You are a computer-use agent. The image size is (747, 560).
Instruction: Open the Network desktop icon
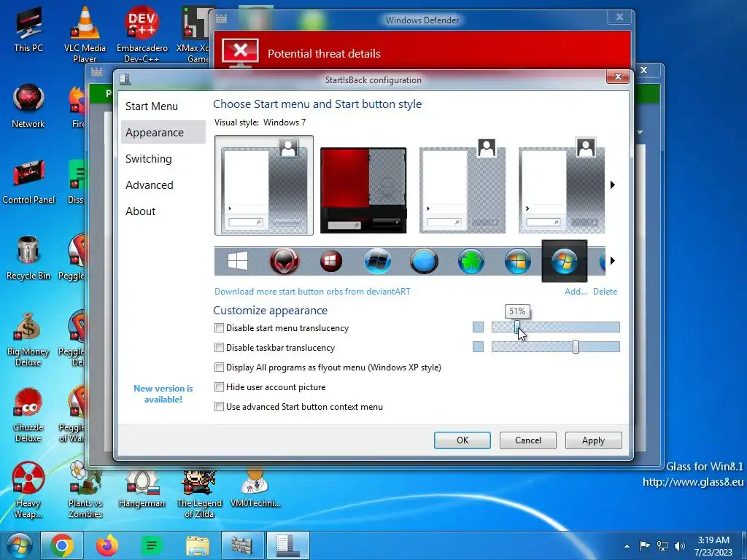[28, 106]
